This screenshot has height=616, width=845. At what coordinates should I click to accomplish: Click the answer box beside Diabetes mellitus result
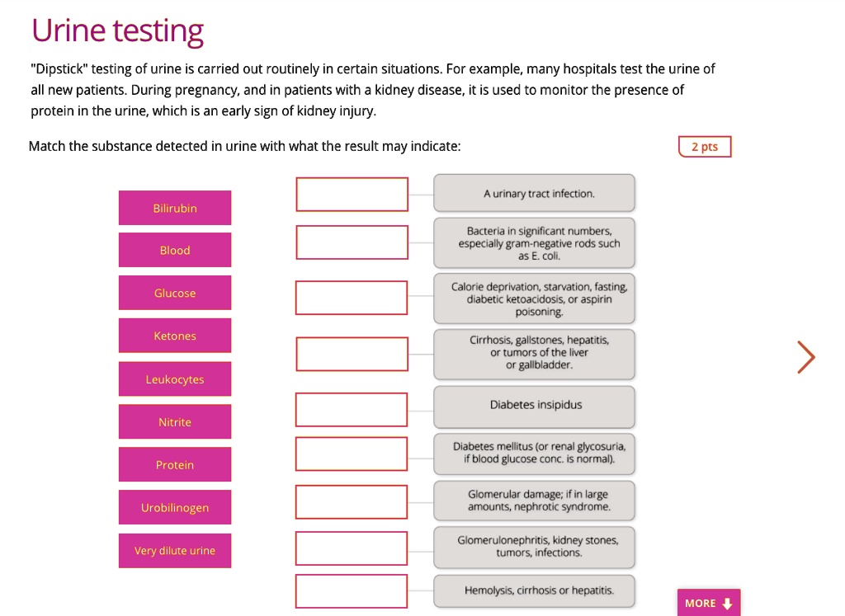click(x=352, y=454)
